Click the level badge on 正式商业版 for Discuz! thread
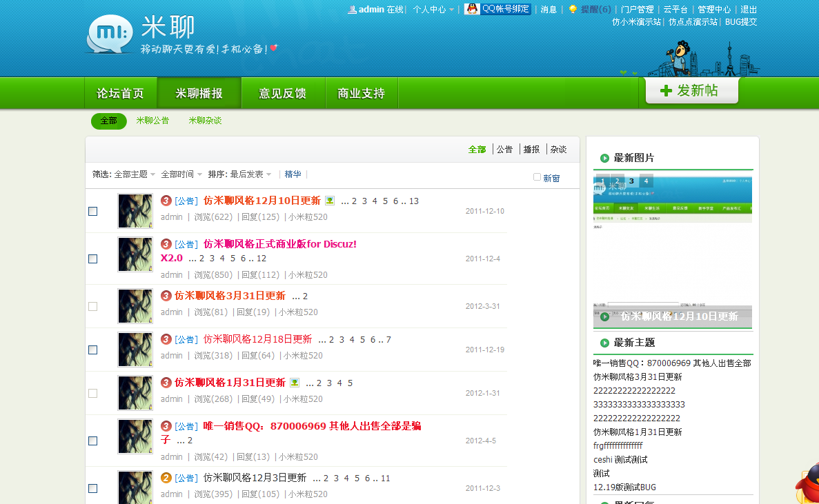This screenshot has width=819, height=504. 166,243
